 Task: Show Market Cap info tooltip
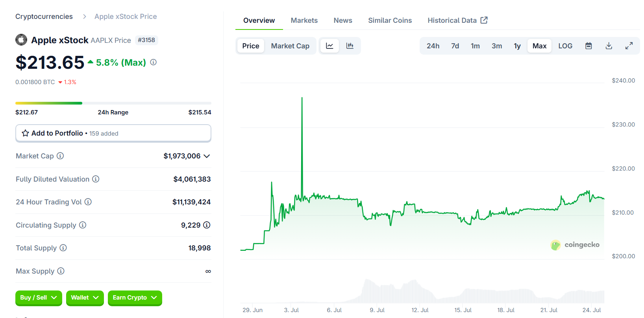pyautogui.click(x=60, y=156)
